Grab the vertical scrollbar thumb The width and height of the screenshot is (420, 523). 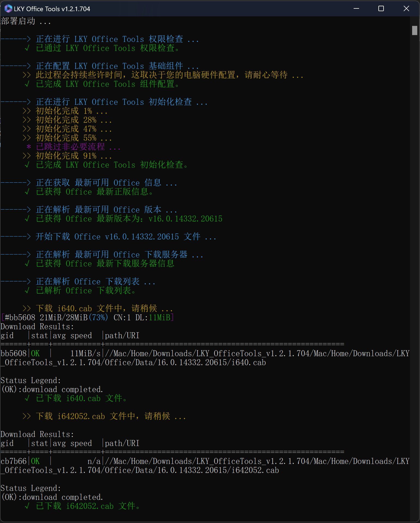(414, 30)
